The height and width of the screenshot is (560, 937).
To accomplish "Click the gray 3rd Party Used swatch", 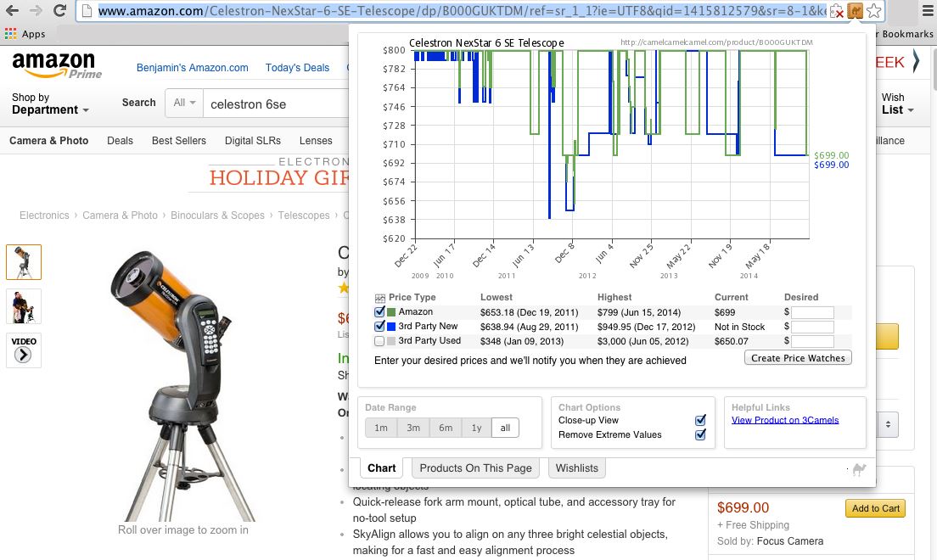I will 391,341.
